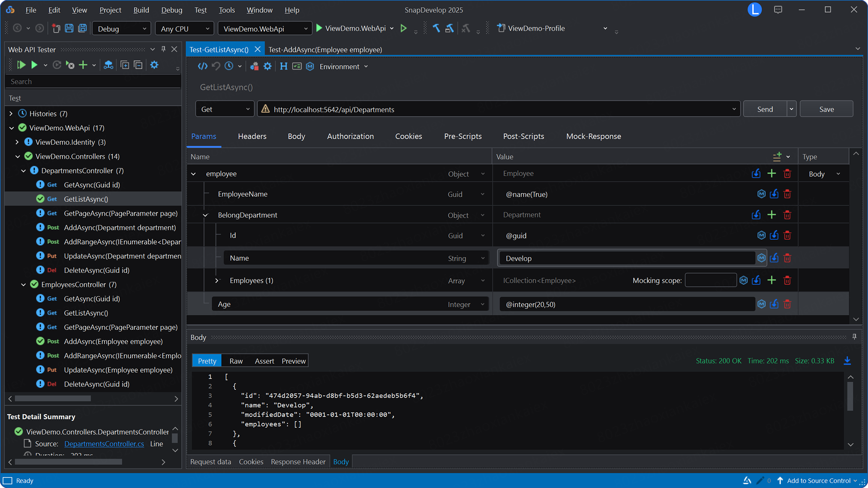Start without debugging green outline play icon

click(403, 28)
